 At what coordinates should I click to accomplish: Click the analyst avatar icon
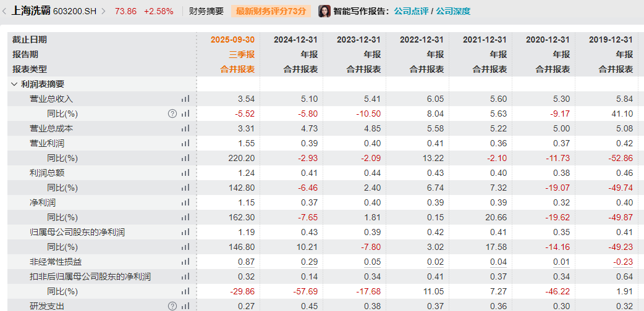coord(324,11)
